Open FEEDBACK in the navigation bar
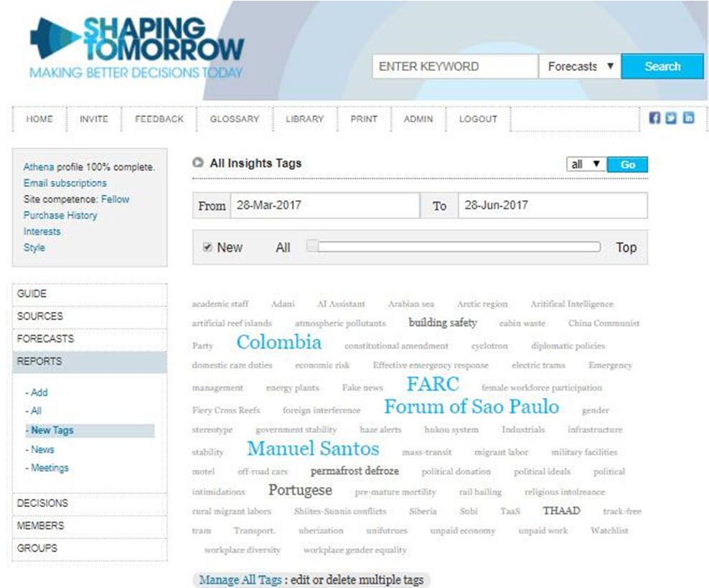709x588 pixels. [159, 119]
